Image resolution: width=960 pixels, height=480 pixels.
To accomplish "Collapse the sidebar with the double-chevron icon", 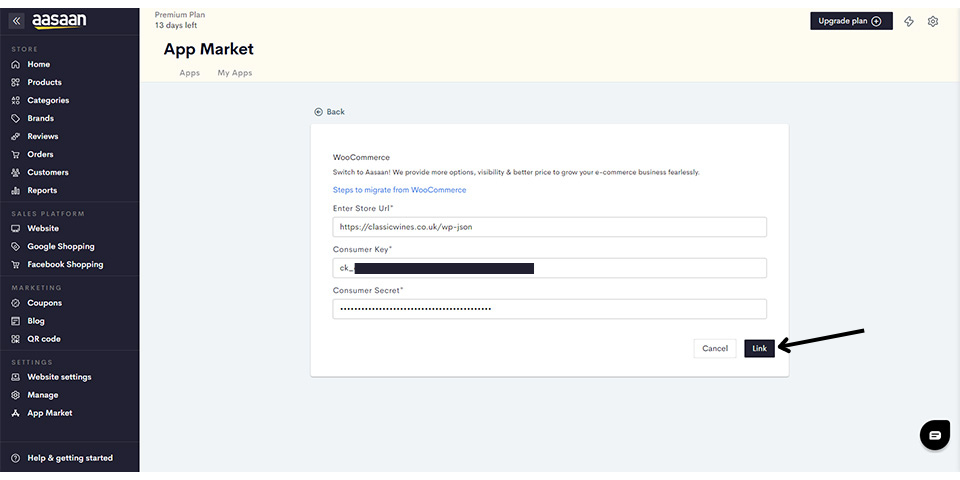I will pos(17,21).
